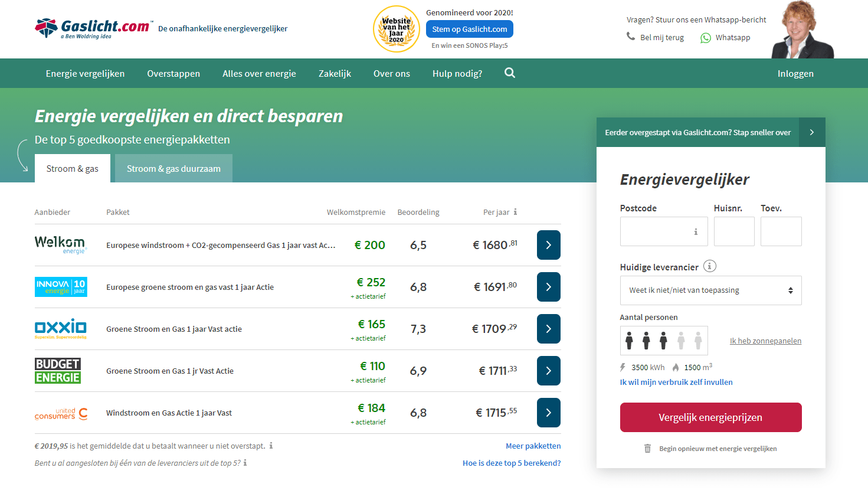Select three persons icon

click(663, 341)
